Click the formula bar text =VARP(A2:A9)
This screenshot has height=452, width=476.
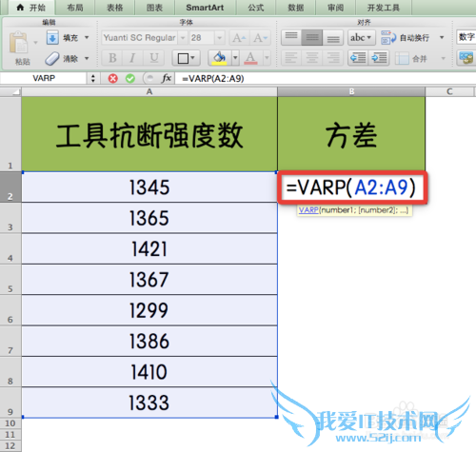(213, 79)
